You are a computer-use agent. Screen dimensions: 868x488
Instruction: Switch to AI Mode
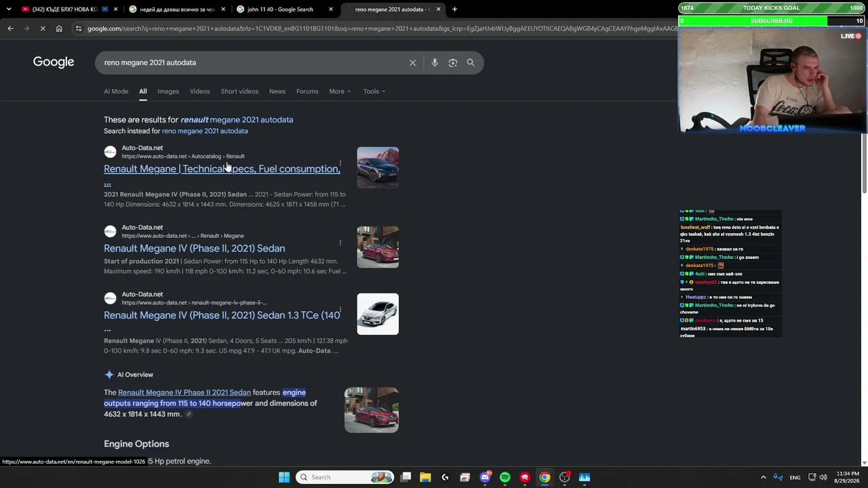(x=116, y=91)
